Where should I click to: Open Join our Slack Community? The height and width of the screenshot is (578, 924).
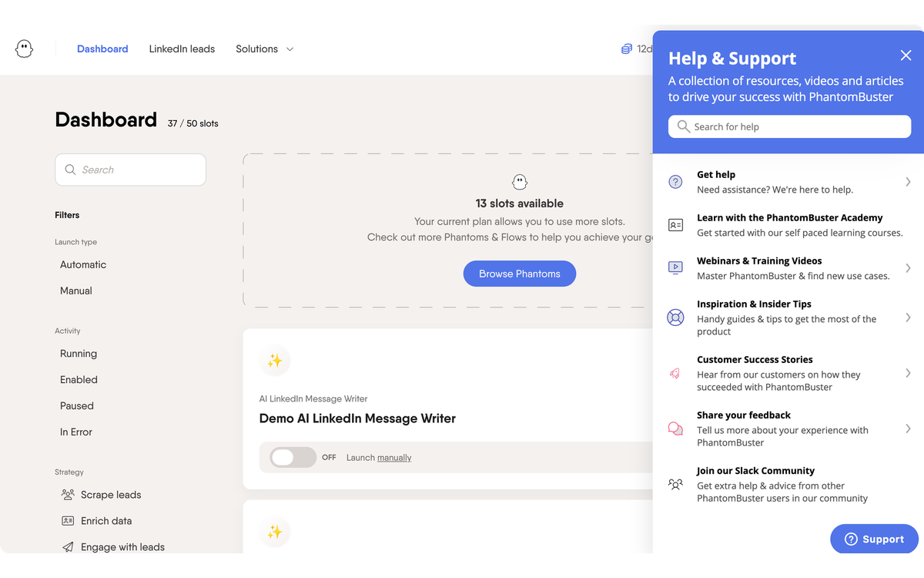point(788,484)
